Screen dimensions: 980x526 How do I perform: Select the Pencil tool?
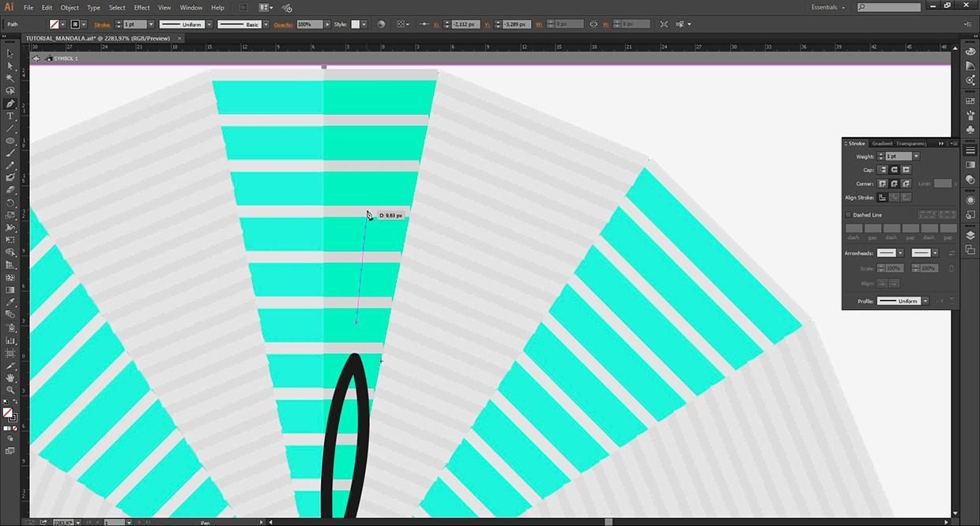[x=10, y=165]
